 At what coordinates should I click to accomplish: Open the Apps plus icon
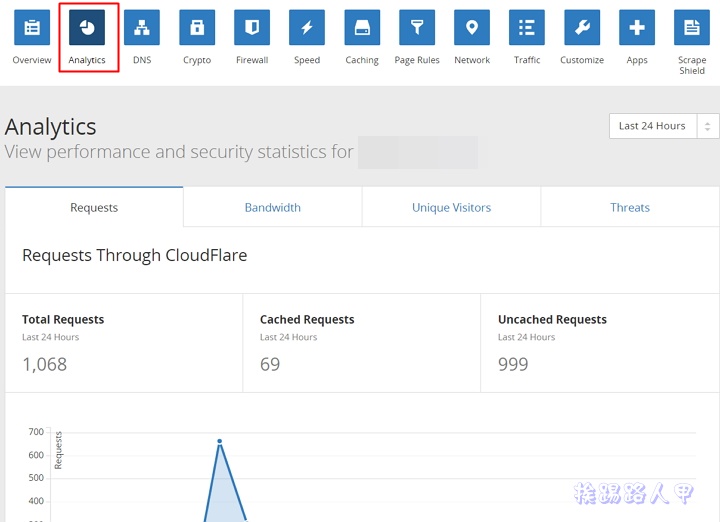pos(637,28)
